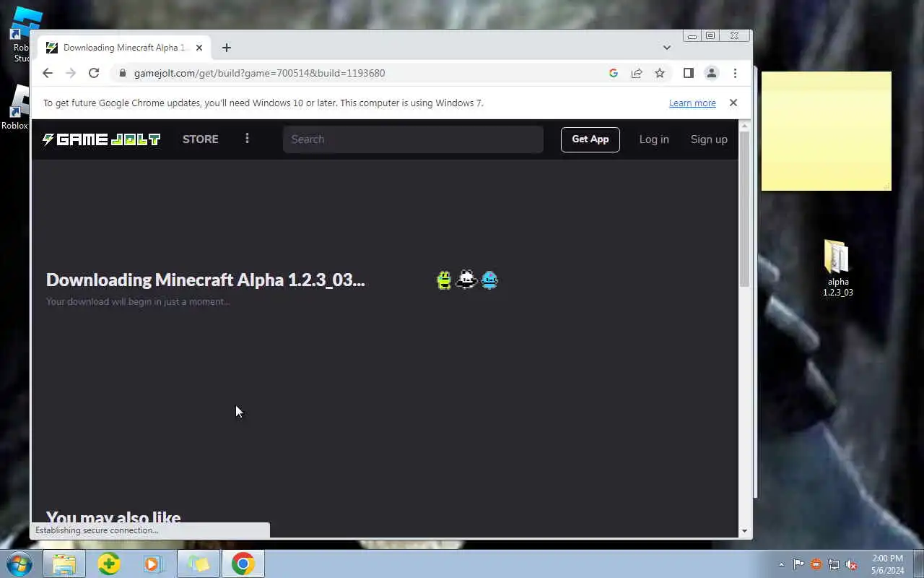Image resolution: width=924 pixels, height=578 pixels.
Task: Reload the Game Jolt page
Action: [94, 73]
